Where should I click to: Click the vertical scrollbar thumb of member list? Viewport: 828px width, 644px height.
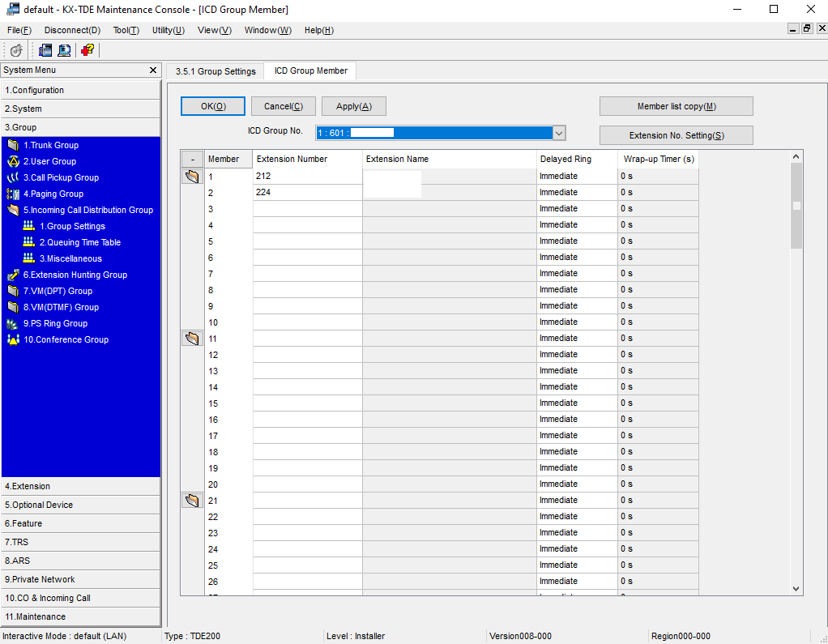[796, 206]
